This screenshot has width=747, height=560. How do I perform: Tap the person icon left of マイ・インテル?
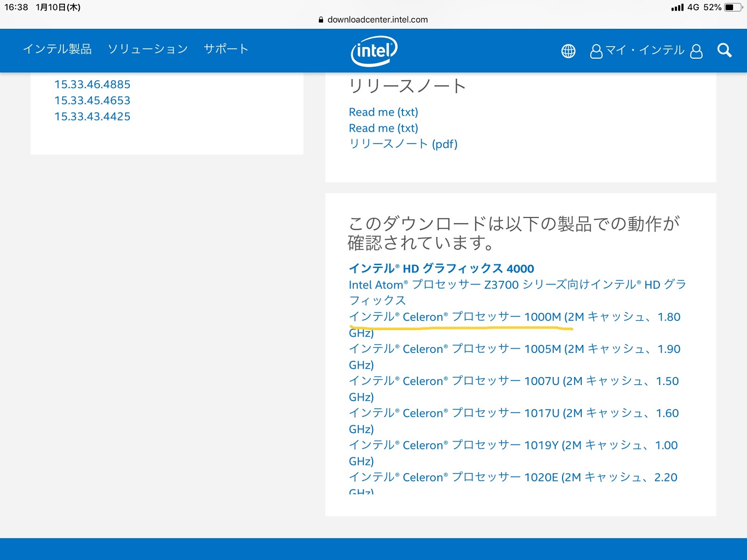pyautogui.click(x=596, y=51)
